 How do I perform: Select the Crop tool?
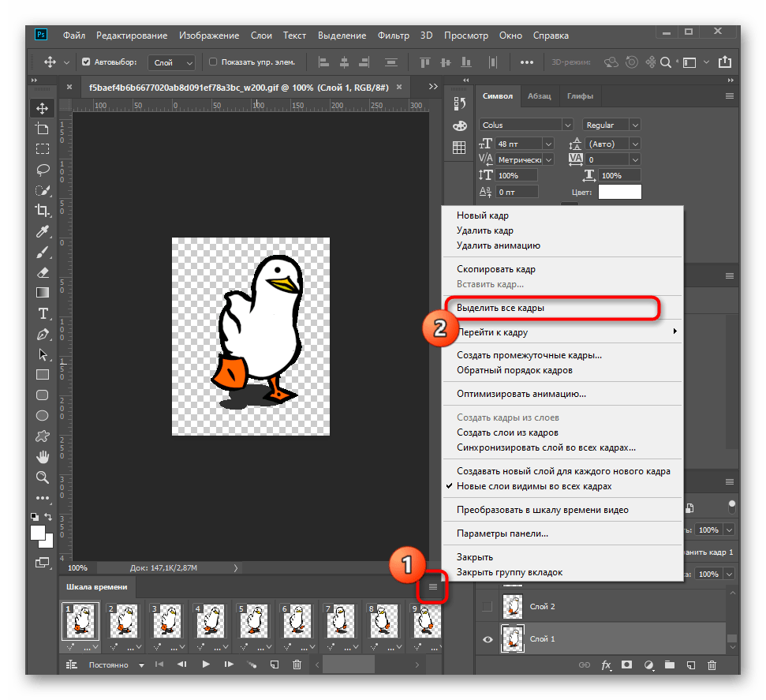[43, 210]
